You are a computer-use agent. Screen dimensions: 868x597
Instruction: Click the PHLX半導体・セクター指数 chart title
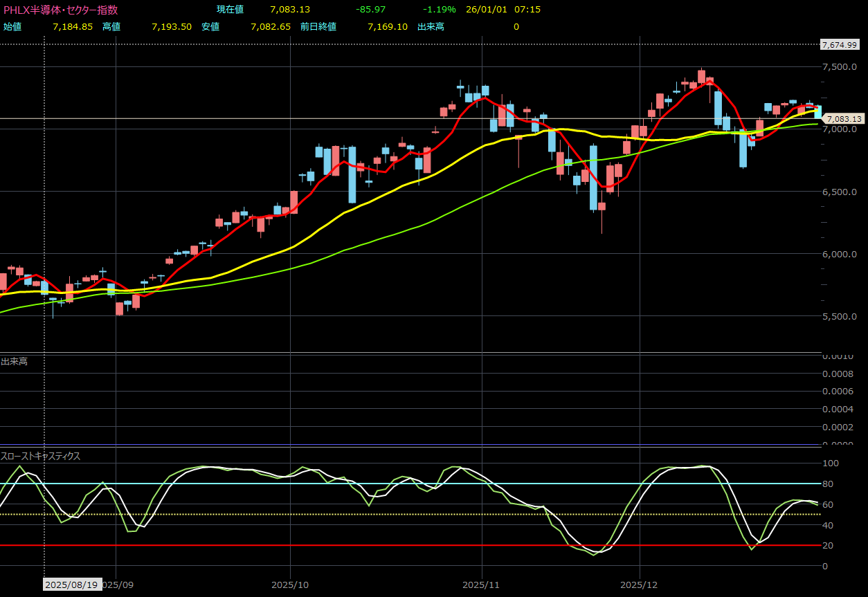60,10
